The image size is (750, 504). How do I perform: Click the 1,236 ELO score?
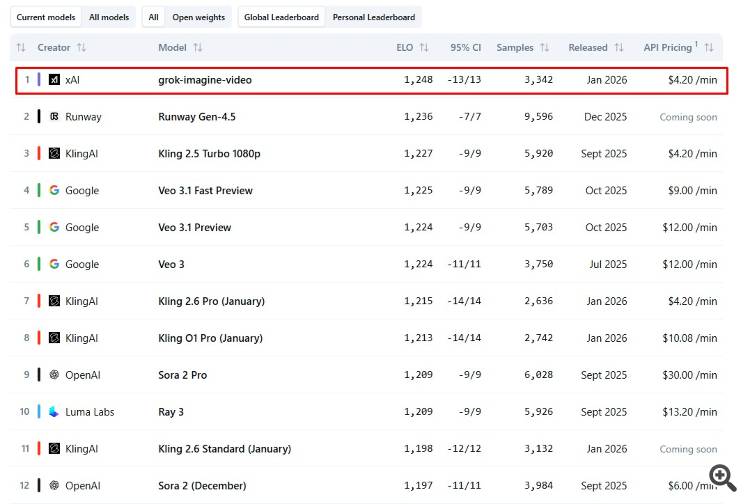click(418, 117)
